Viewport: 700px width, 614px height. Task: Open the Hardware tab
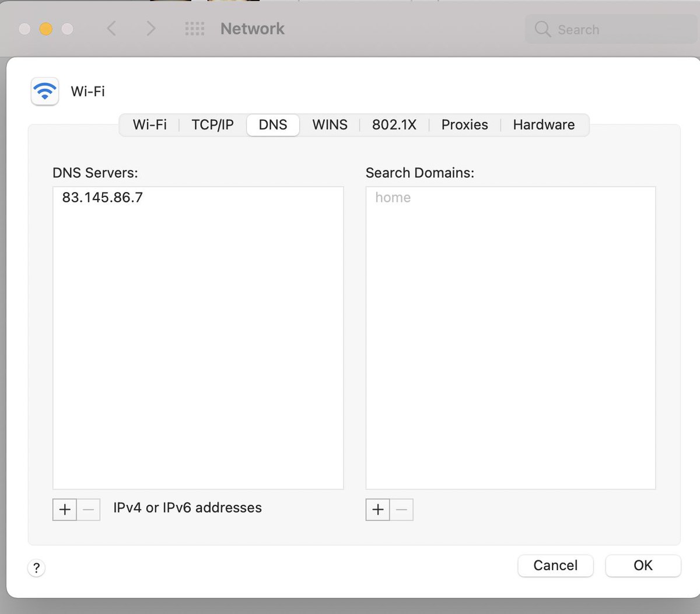coord(544,125)
